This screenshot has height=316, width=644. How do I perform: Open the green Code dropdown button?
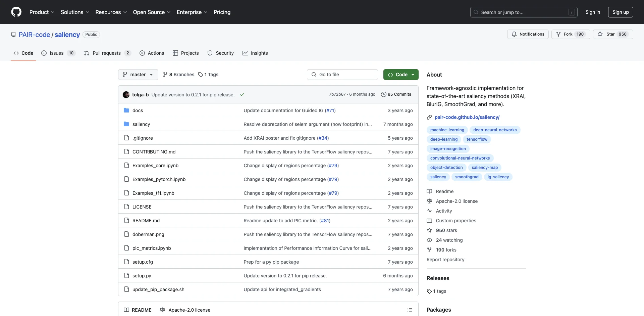coord(401,75)
